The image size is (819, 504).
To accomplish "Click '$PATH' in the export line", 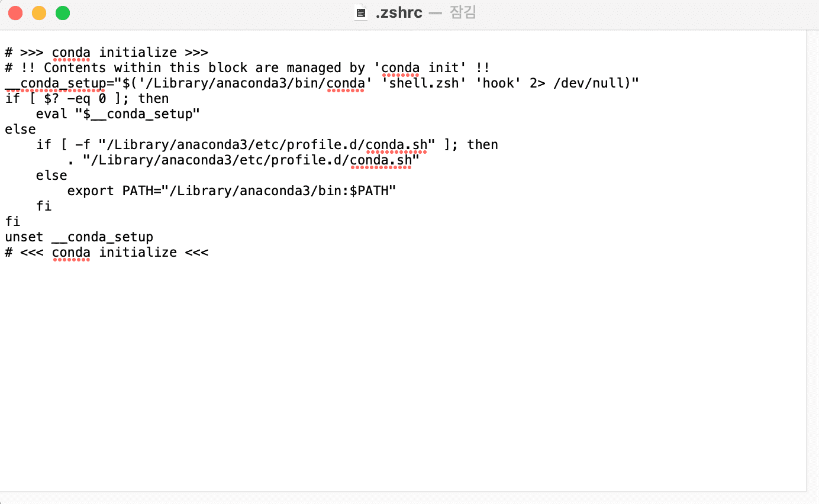I will pos(369,191).
